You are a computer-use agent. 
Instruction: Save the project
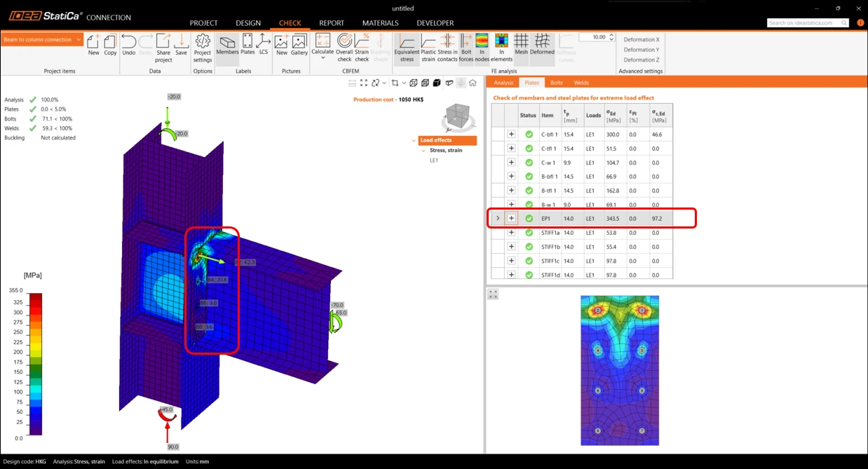click(181, 44)
